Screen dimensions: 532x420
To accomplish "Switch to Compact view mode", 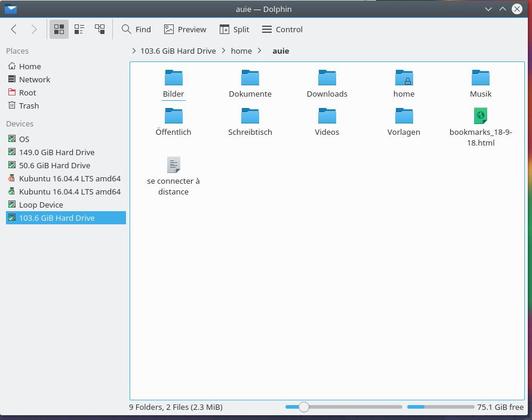I will (79, 29).
